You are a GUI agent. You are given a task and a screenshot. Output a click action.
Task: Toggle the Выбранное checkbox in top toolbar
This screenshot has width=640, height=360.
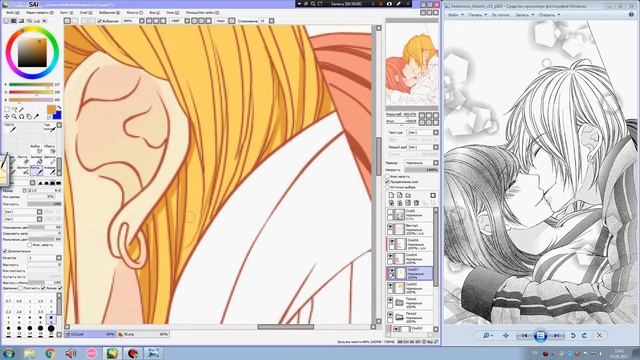tap(100, 21)
